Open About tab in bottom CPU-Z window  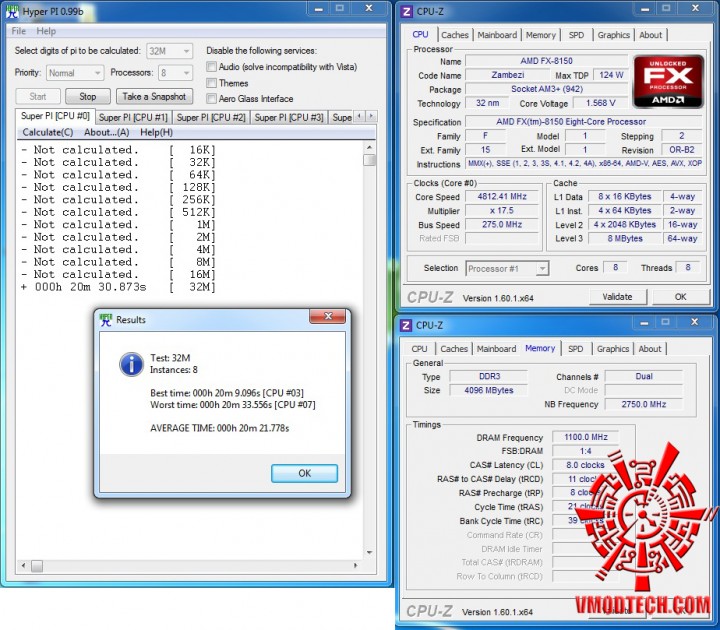[x=650, y=349]
